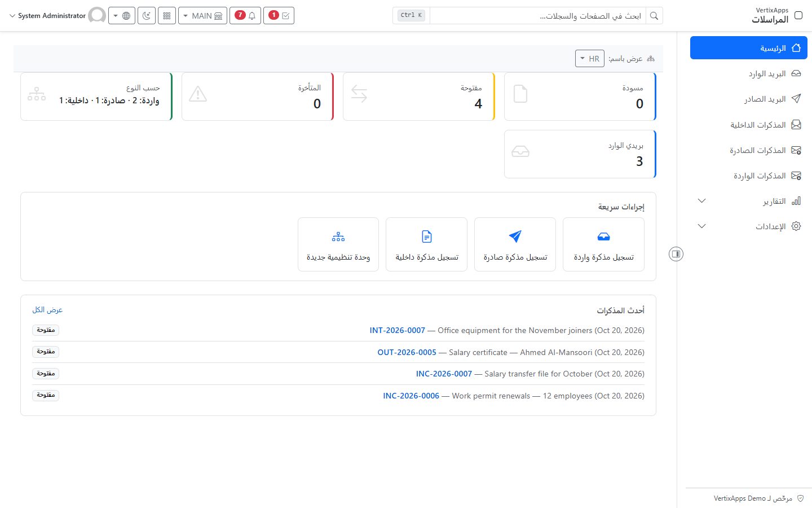Open البريد الوارد inbox in sidebar
This screenshot has height=508, width=812.
[748, 73]
